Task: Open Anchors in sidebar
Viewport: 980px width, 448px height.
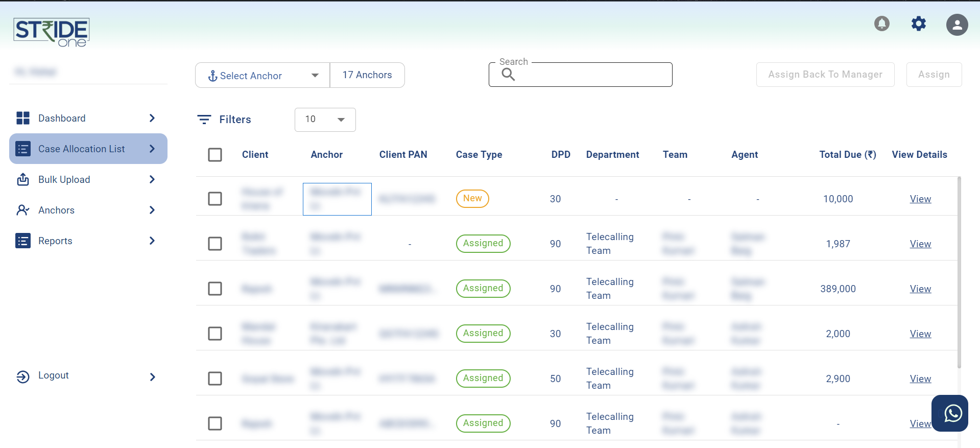Action: point(88,210)
